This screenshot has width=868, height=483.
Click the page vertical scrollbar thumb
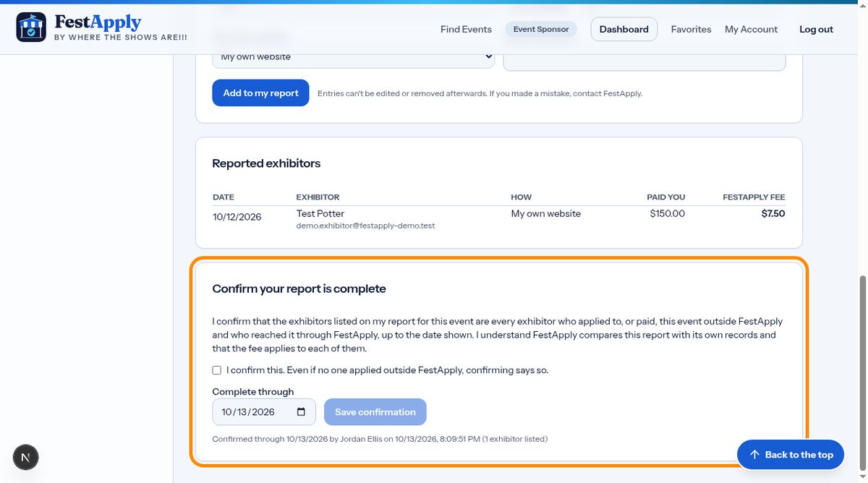tap(861, 372)
